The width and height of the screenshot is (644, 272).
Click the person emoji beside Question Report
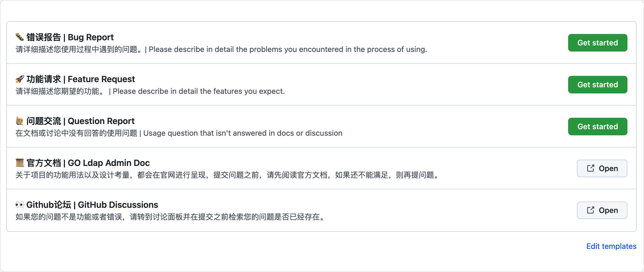point(20,121)
